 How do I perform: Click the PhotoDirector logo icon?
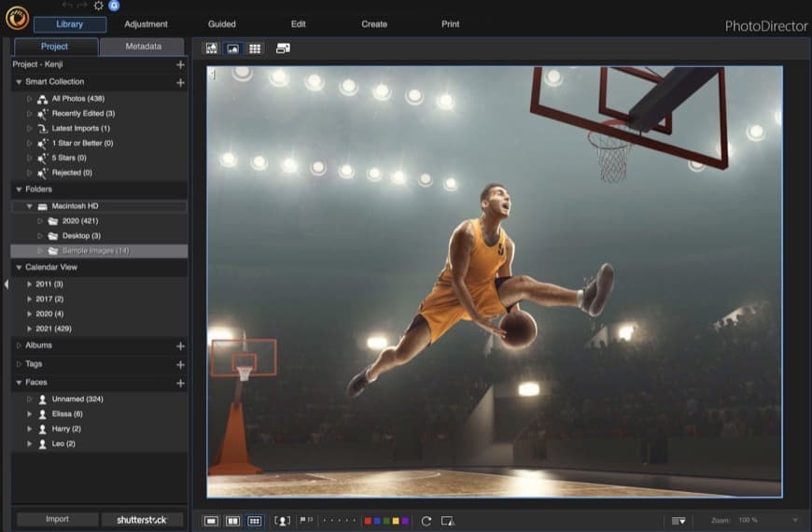pos(17,18)
